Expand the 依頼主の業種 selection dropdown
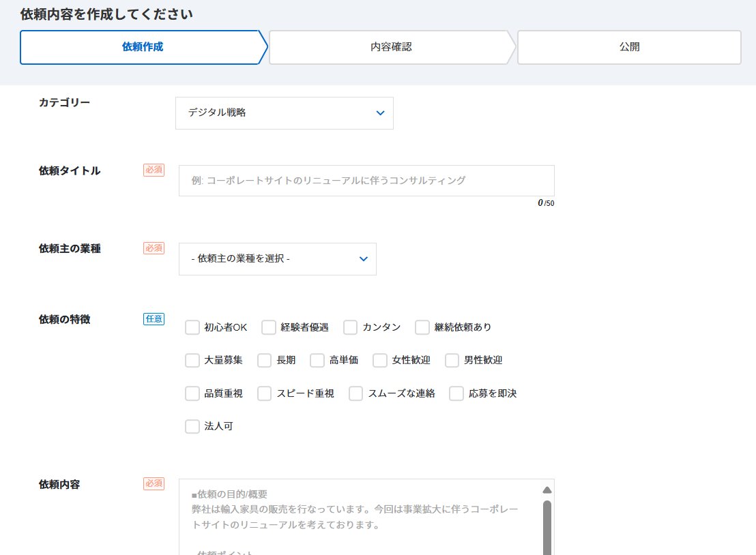This screenshot has width=756, height=555. [x=277, y=259]
